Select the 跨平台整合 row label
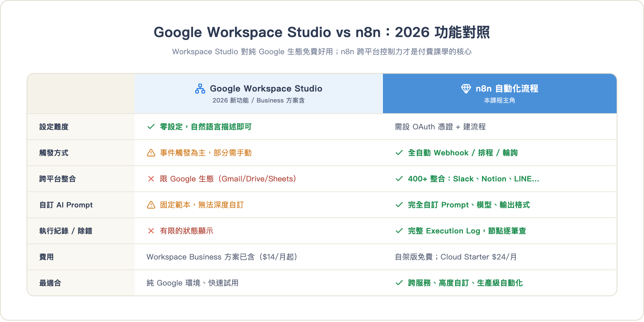Screen dimensions: 644x322 pos(58,179)
